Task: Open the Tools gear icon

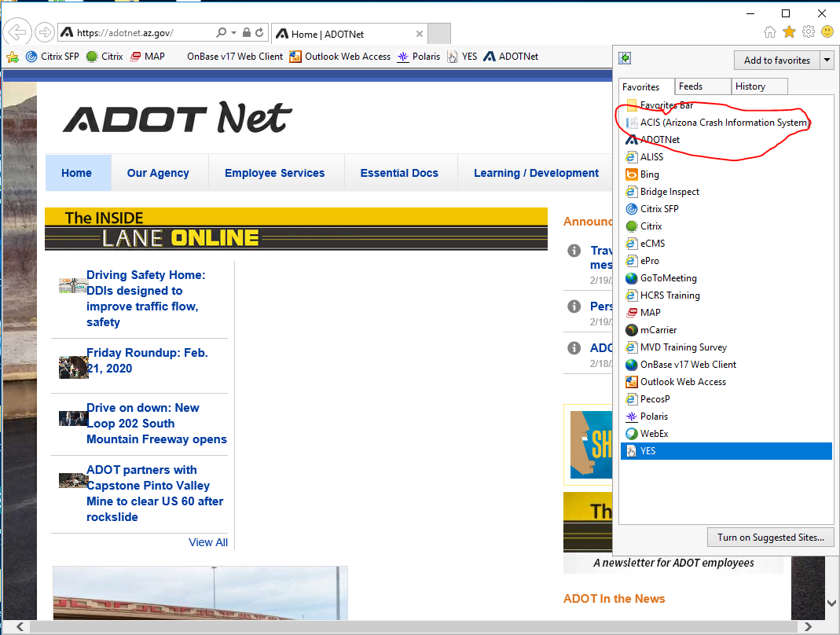Action: (x=809, y=32)
